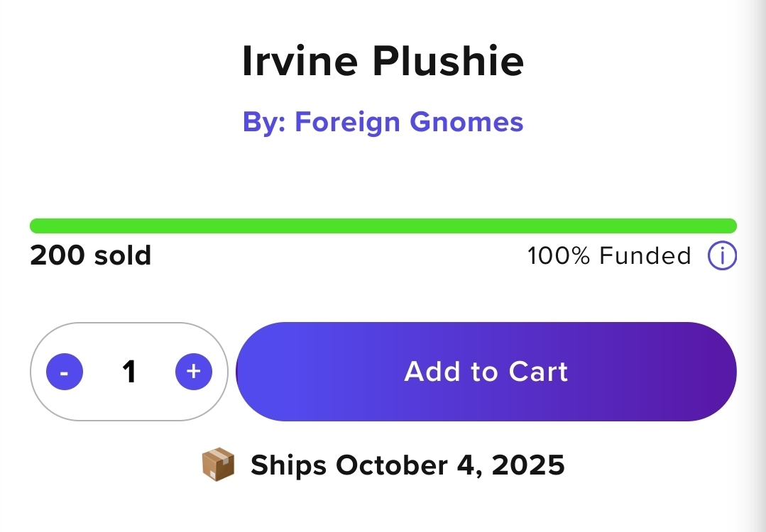
Task: Click the word By: before creator name
Action: (x=264, y=122)
